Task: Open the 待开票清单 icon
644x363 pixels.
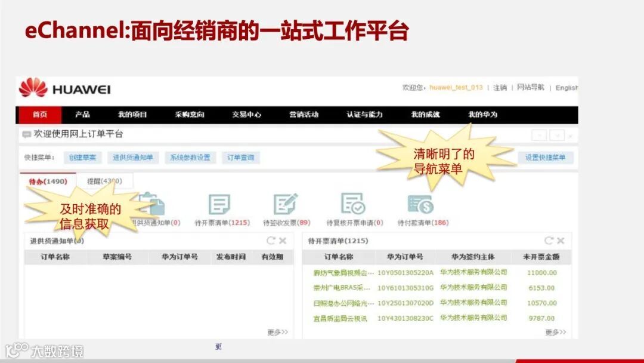Action: pos(219,204)
